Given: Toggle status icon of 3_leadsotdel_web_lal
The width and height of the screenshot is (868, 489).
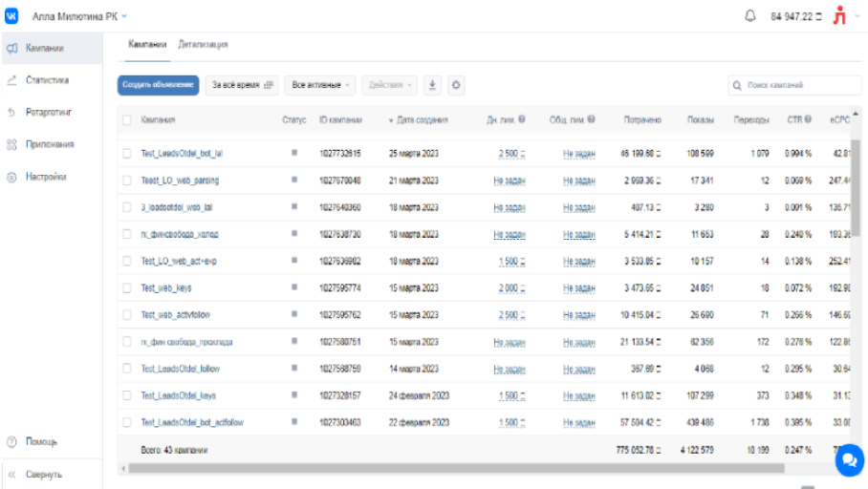Looking at the screenshot, I should click(x=294, y=207).
